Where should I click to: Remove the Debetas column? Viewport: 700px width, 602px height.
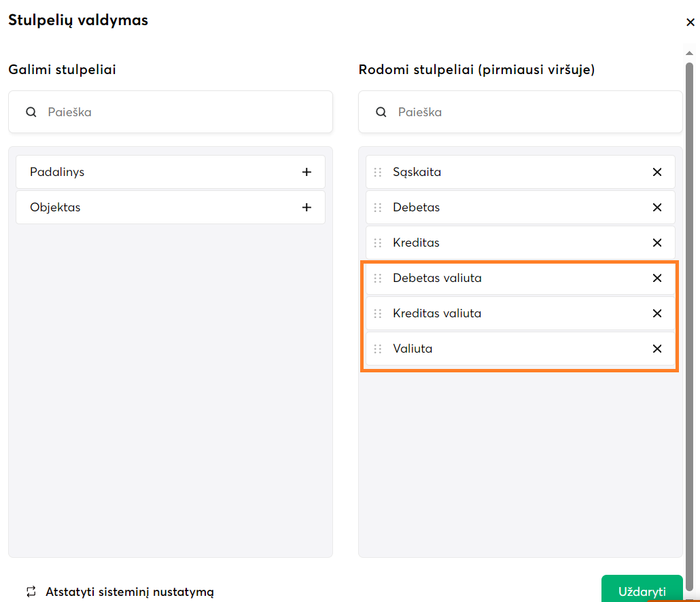pyautogui.click(x=657, y=207)
